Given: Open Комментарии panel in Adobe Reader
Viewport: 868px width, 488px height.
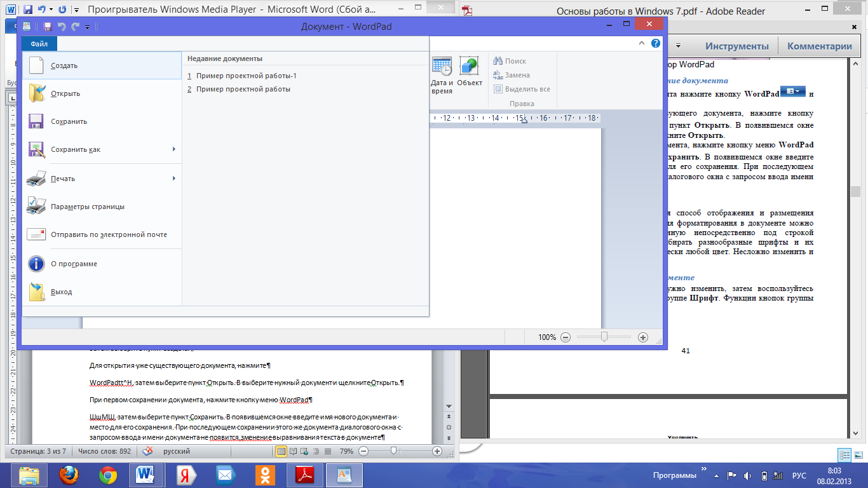Looking at the screenshot, I should tap(820, 46).
